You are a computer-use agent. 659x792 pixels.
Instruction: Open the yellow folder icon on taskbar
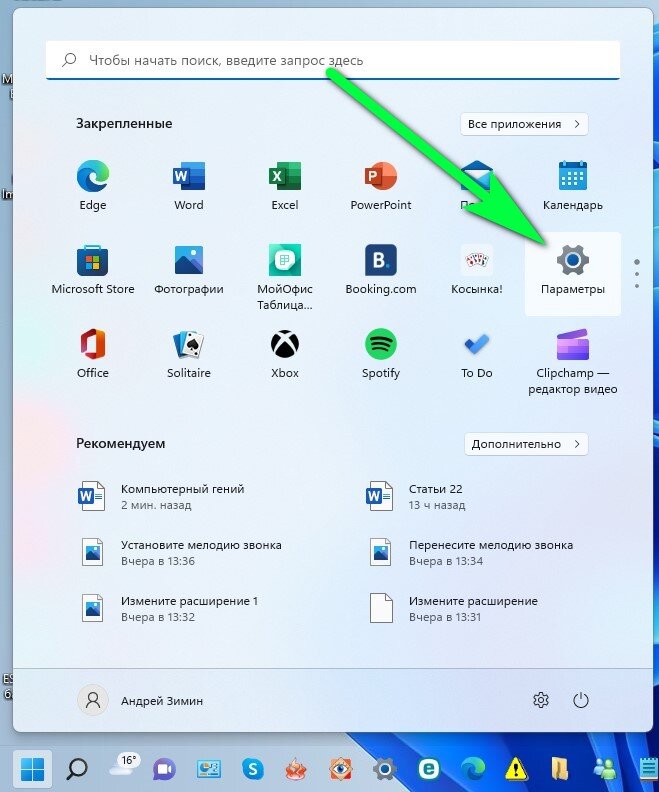[560, 769]
